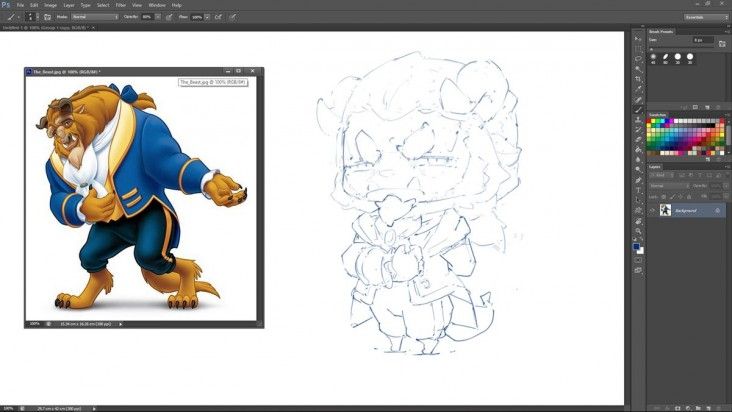Select the Clone Stamp tool

[x=638, y=119]
